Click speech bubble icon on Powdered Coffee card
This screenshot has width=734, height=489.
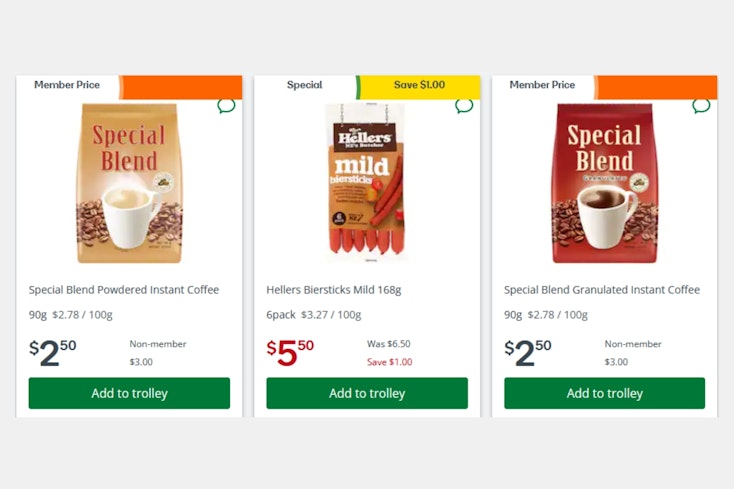[x=226, y=105]
